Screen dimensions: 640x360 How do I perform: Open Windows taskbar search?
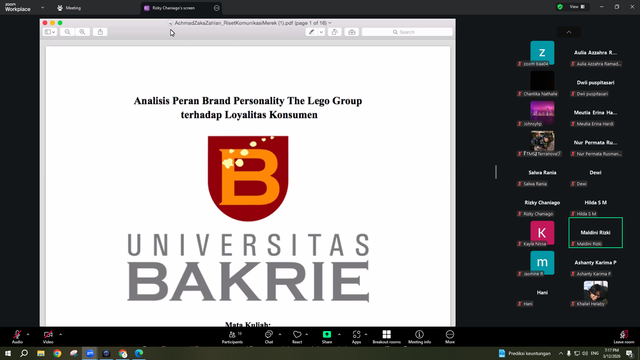[24, 353]
